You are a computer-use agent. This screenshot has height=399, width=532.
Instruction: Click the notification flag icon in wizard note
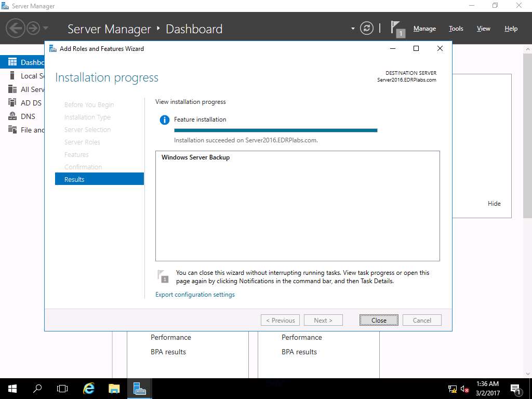(163, 276)
